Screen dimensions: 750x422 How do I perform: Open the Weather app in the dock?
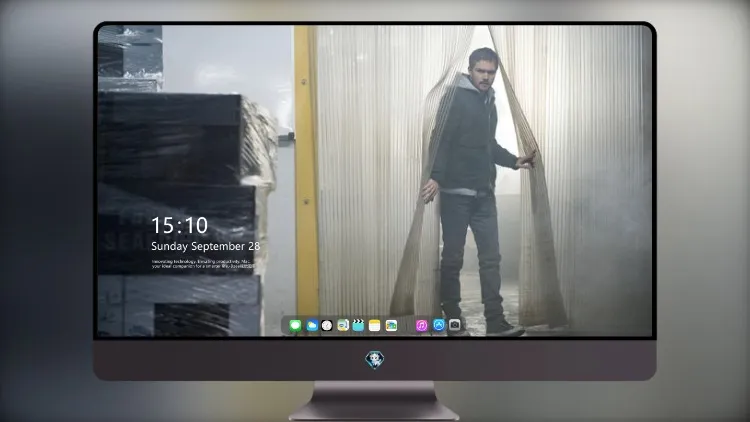pos(312,326)
